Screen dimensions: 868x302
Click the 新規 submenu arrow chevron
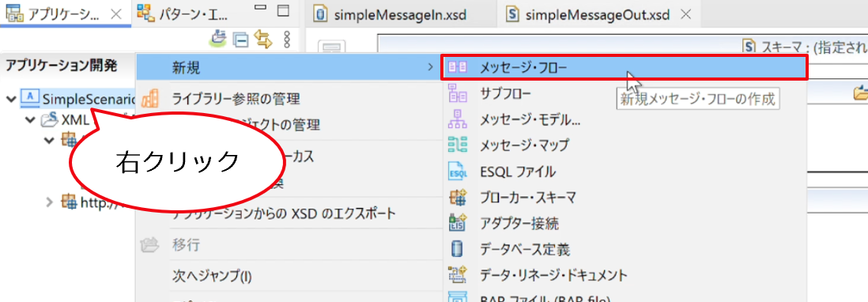[x=430, y=68]
